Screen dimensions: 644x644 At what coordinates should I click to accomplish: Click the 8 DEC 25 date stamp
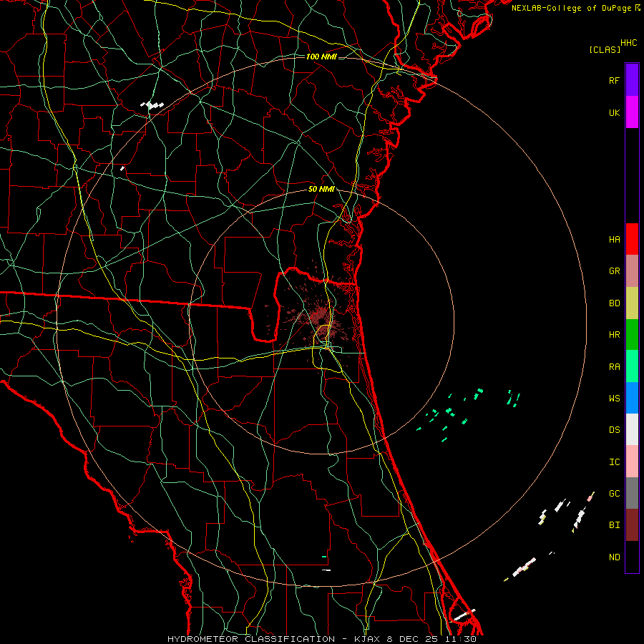point(413,639)
